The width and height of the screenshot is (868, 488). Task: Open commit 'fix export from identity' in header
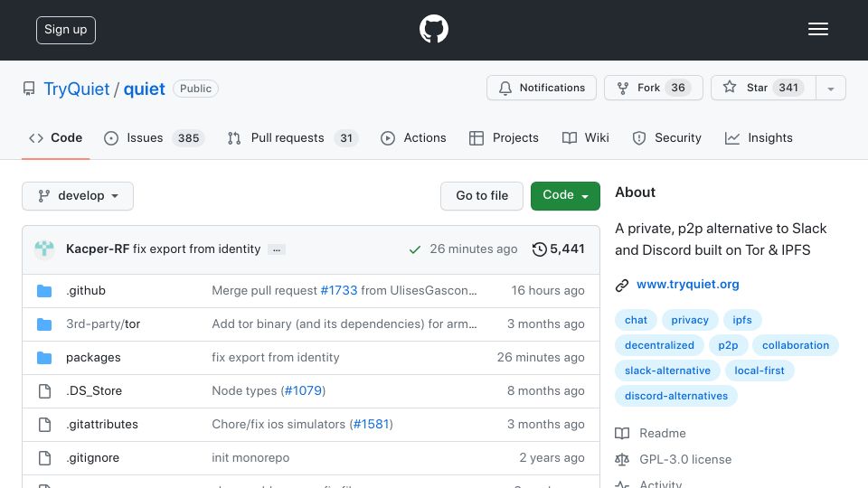tap(196, 249)
